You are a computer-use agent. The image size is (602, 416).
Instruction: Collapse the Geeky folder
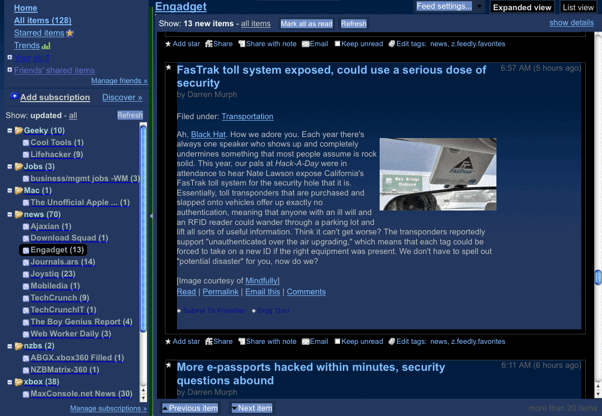pyautogui.click(x=10, y=130)
